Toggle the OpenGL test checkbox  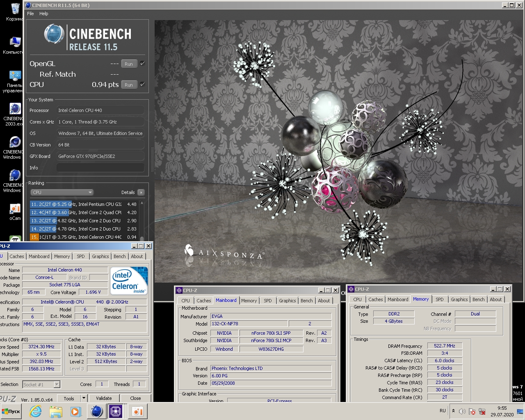[x=142, y=64]
